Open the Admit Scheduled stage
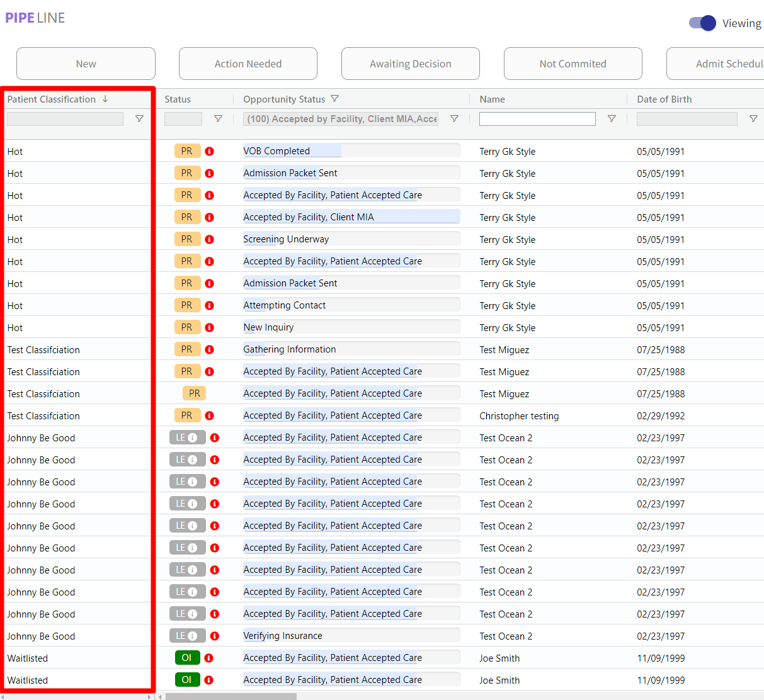 pyautogui.click(x=716, y=64)
